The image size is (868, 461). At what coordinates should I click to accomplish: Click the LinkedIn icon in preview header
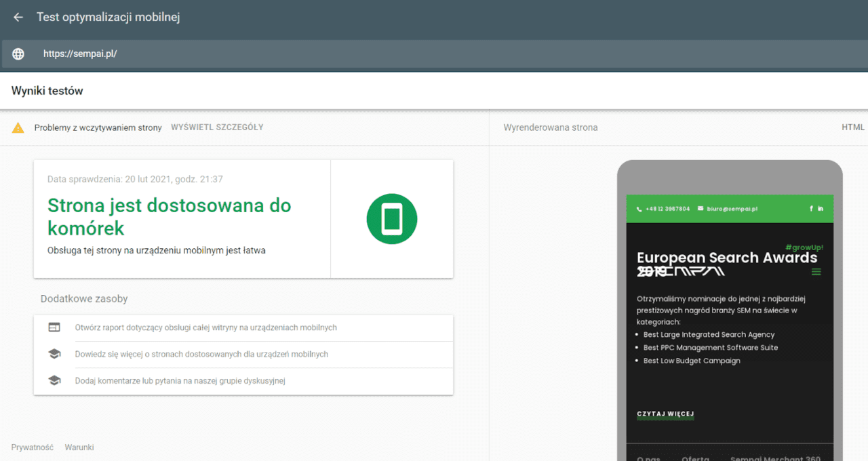(x=821, y=209)
